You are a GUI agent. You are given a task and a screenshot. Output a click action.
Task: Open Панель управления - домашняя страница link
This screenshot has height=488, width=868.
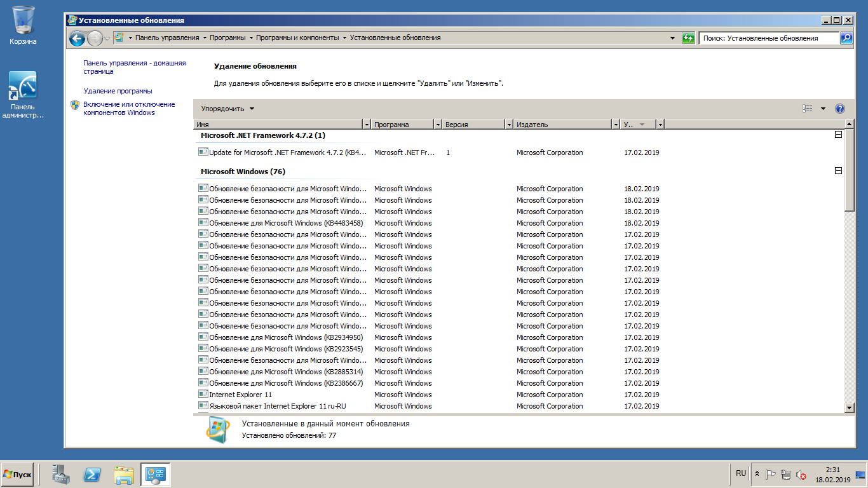(x=135, y=67)
